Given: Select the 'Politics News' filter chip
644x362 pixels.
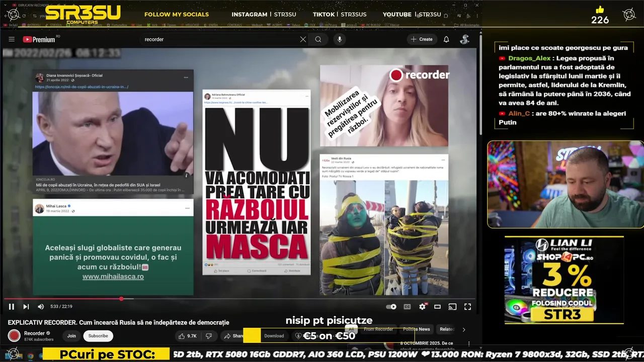Looking at the screenshot, I should [416, 329].
